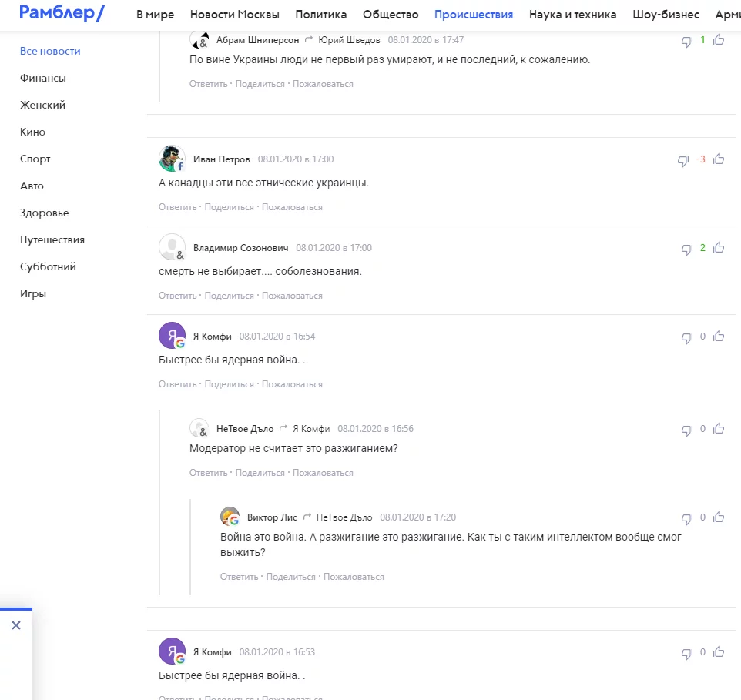Image resolution: width=741 pixels, height=700 pixels.
Task: Reply to Иван Петров via Ответить
Action: pyautogui.click(x=177, y=207)
